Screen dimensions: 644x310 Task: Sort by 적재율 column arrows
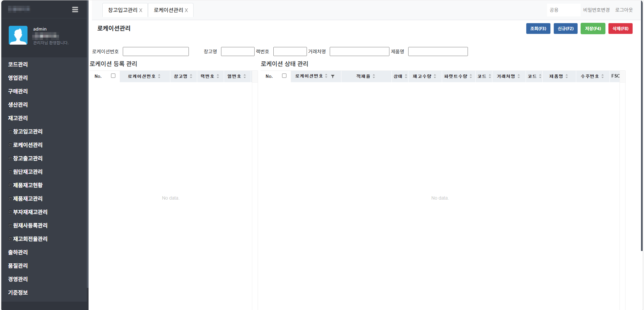tap(374, 76)
